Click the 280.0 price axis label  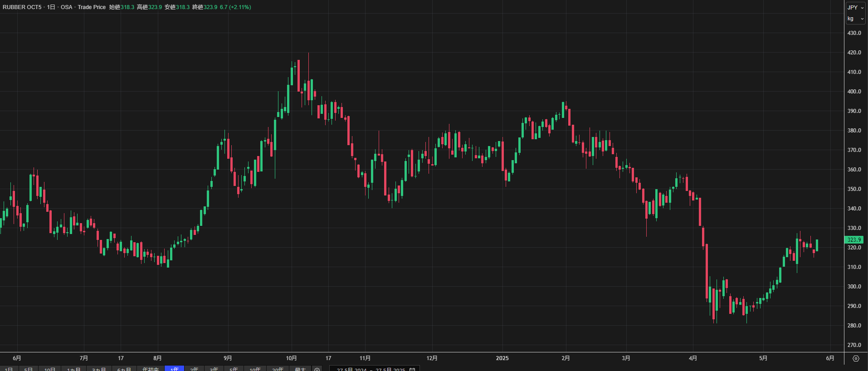854,326
